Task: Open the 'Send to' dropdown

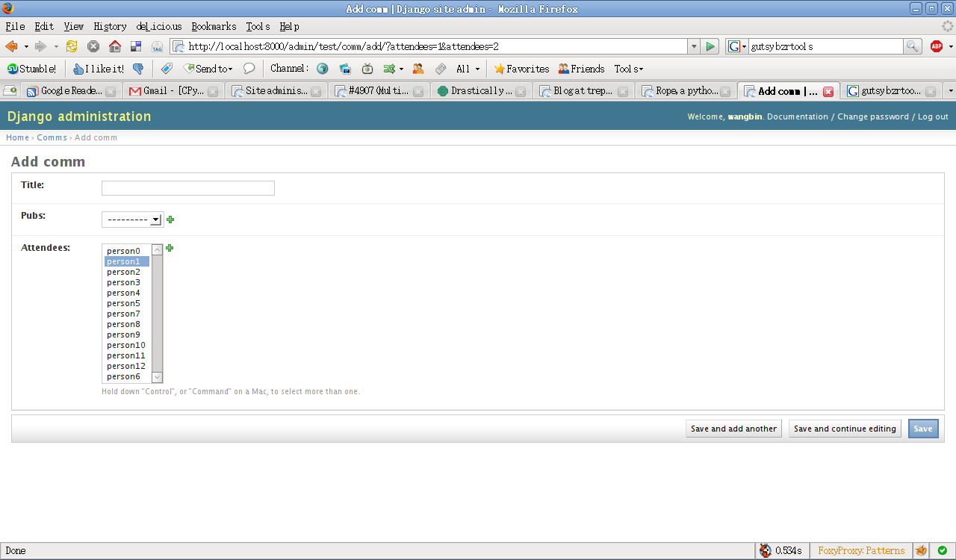Action: coord(208,69)
